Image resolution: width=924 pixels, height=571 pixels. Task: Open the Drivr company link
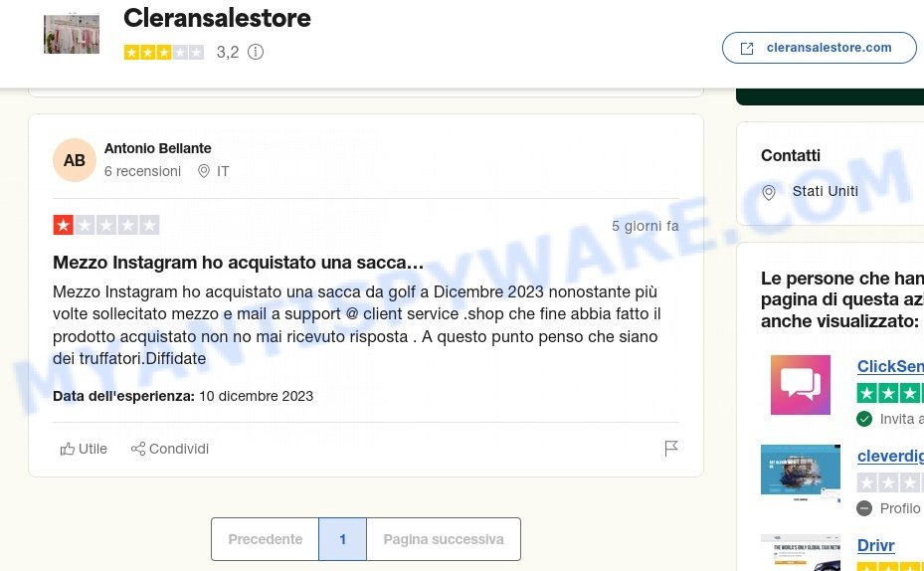pyautogui.click(x=875, y=546)
